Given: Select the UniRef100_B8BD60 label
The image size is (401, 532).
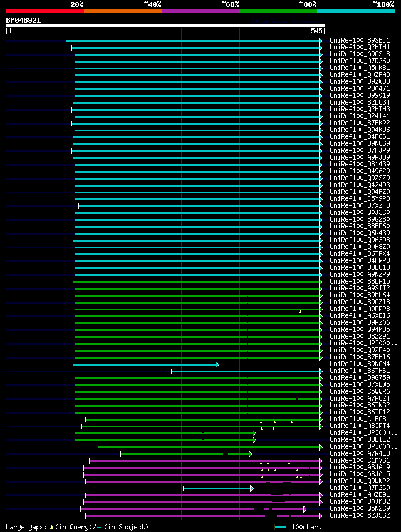Looking at the screenshot, I should (x=360, y=227).
